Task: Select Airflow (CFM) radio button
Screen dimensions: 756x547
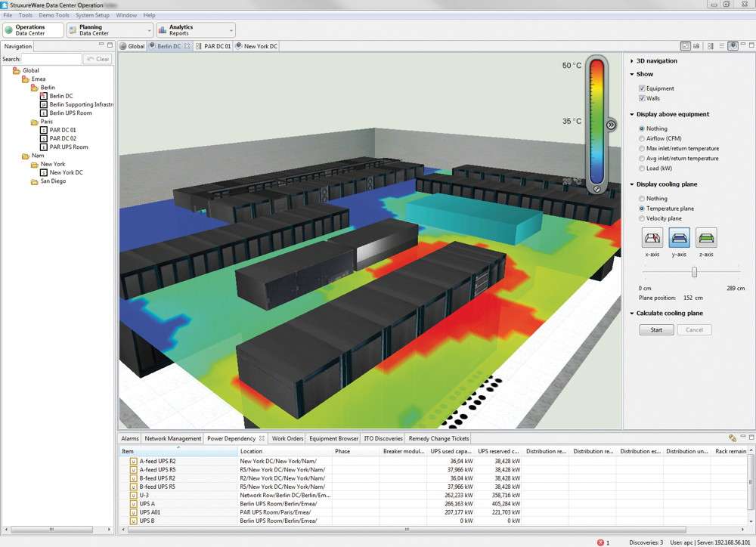Action: (x=642, y=139)
